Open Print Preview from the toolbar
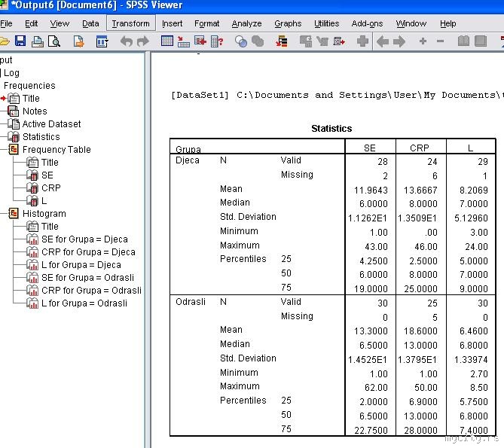 click(54, 41)
